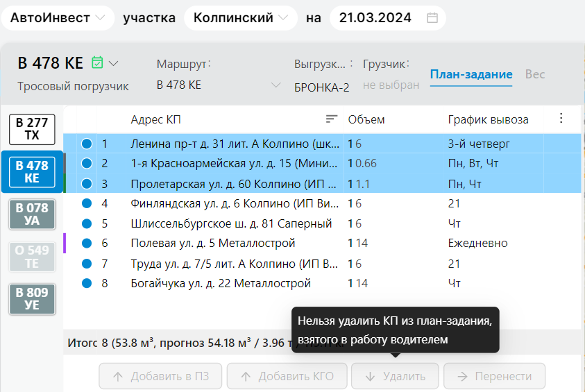The width and height of the screenshot is (585, 392).
Task: Toggle the blue marker for Полевая ул. row
Action: tap(87, 244)
